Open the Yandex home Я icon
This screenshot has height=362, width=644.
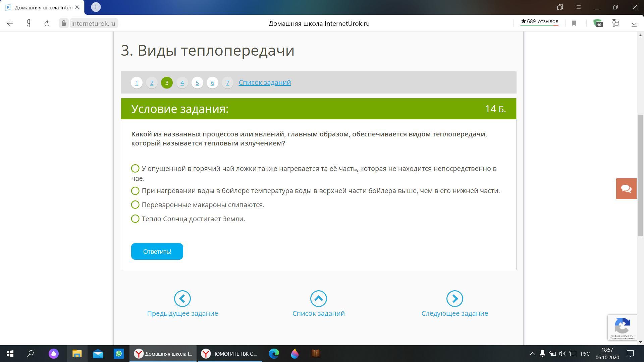[29, 23]
